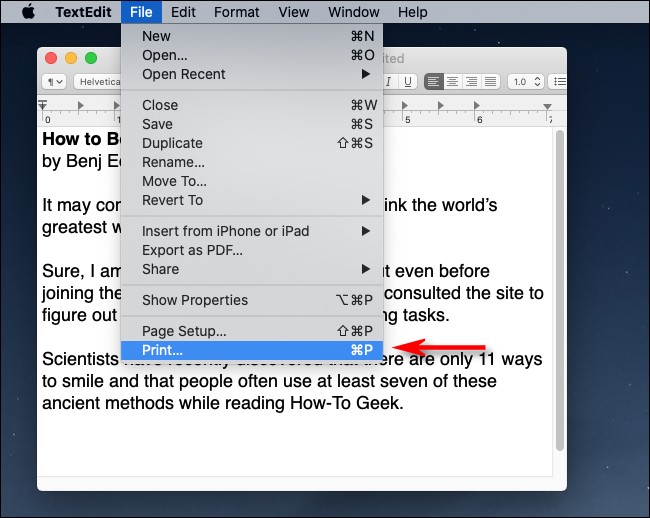The height and width of the screenshot is (518, 650).
Task: Align text to the left
Action: [x=435, y=82]
